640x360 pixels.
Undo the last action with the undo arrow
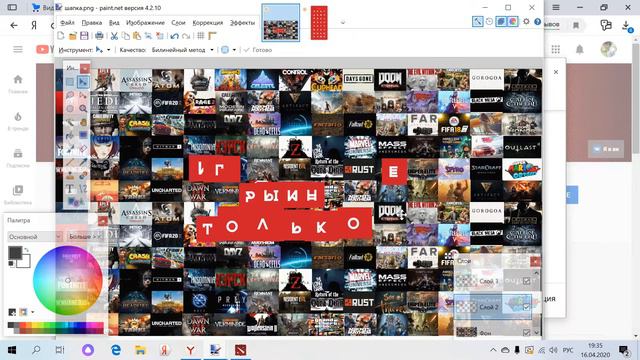click(175, 36)
